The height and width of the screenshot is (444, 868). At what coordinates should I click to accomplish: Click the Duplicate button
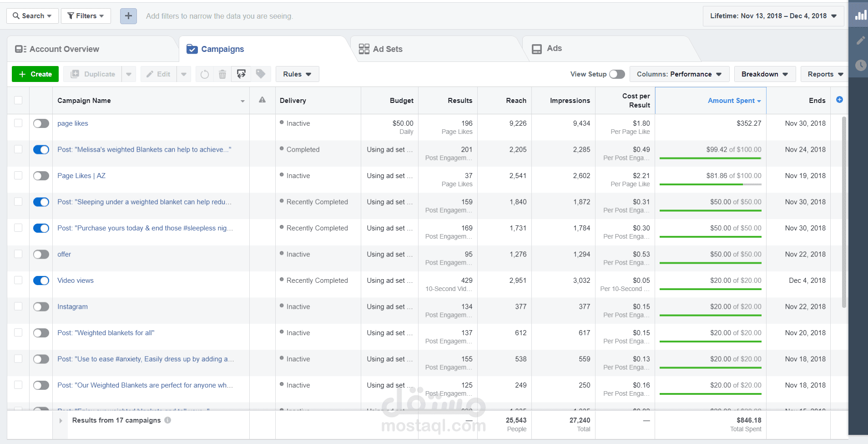coord(93,74)
